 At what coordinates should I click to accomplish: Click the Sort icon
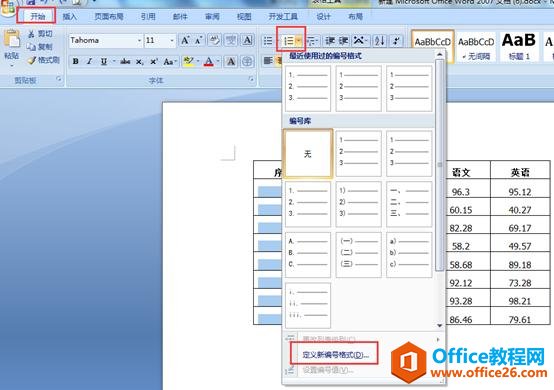click(x=380, y=41)
